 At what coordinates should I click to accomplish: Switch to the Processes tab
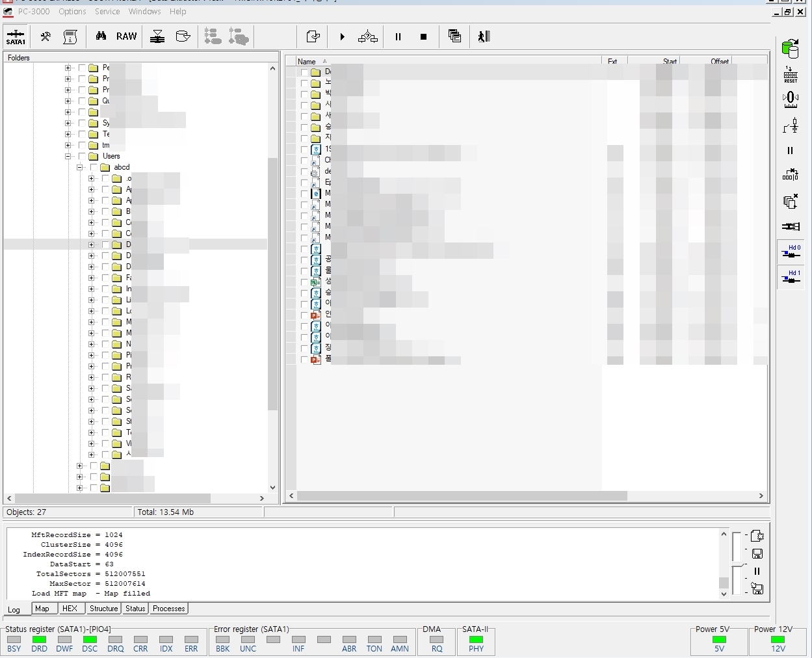pyautogui.click(x=169, y=609)
